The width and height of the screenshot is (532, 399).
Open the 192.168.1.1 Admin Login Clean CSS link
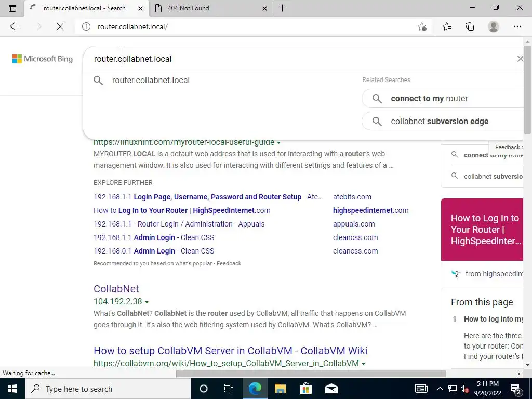154,237
